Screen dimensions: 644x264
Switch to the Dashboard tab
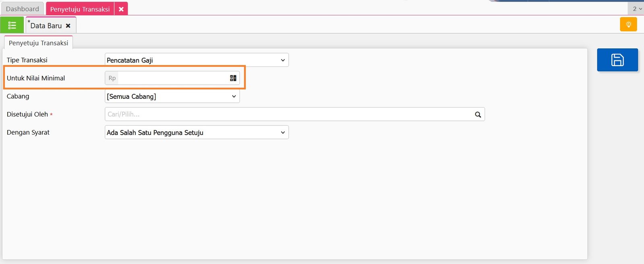[x=23, y=9]
